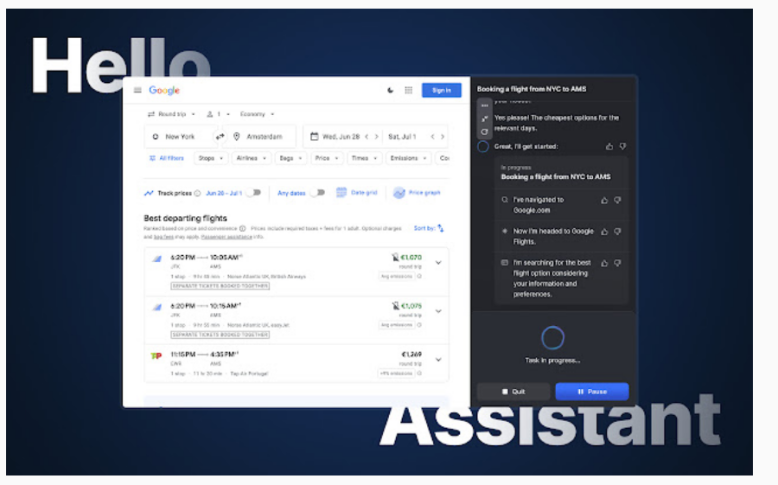Click Avg emissions chip on €1,070 flight
Screen dimensions: 778x485
[x=396, y=277]
